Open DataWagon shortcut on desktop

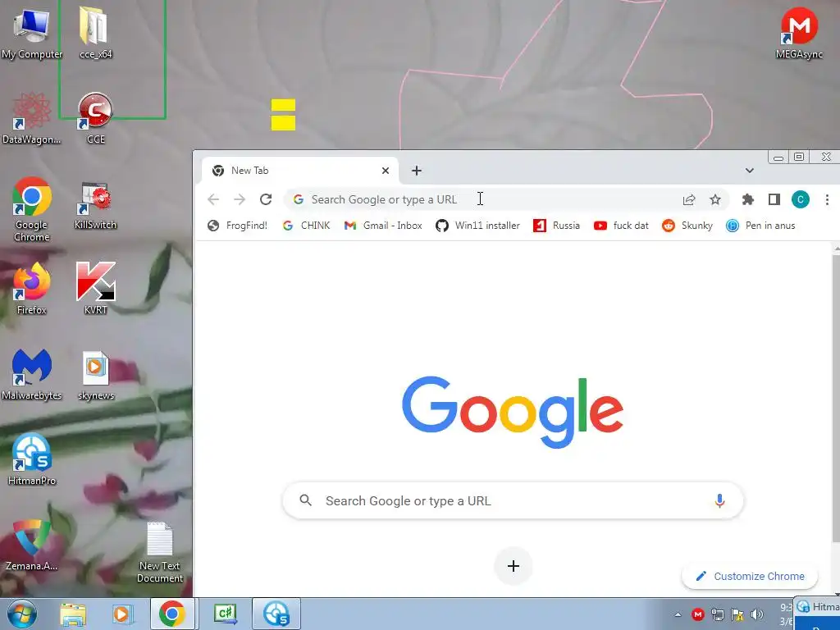pos(31,118)
